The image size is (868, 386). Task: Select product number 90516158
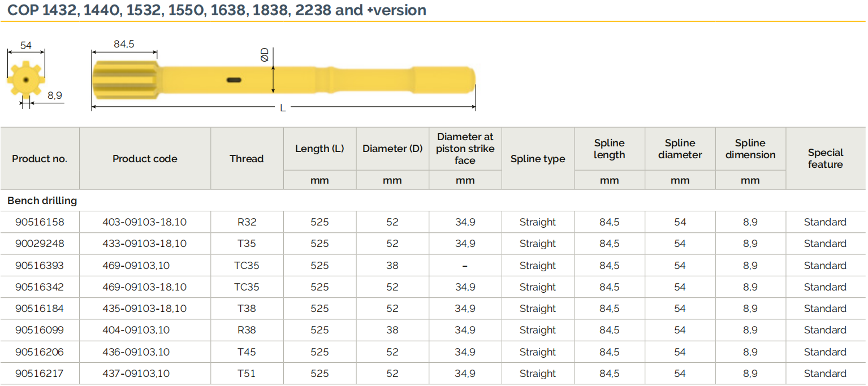point(40,222)
